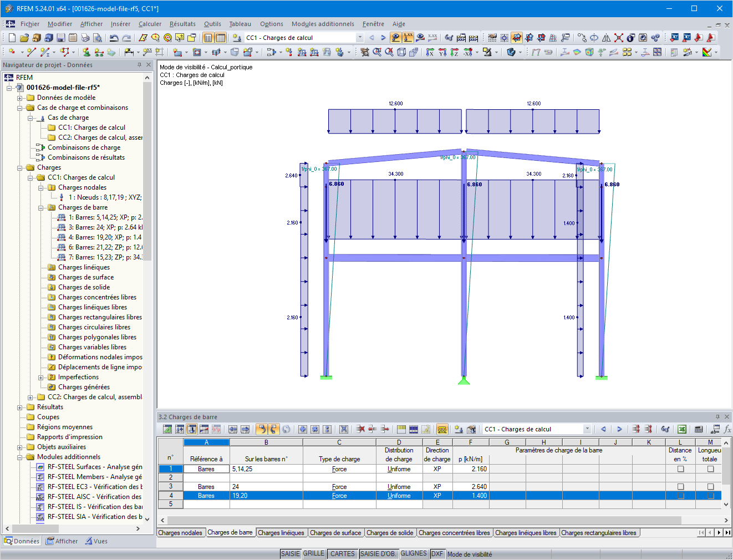Switch to Charges de surface tab
Image resolution: width=733 pixels, height=560 pixels.
tap(335, 533)
